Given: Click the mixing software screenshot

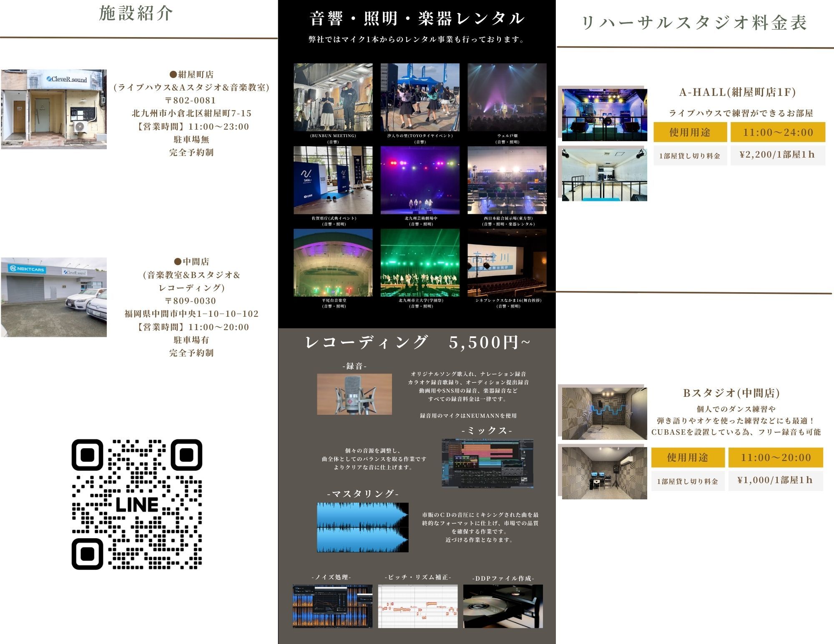Looking at the screenshot, I should tap(487, 463).
